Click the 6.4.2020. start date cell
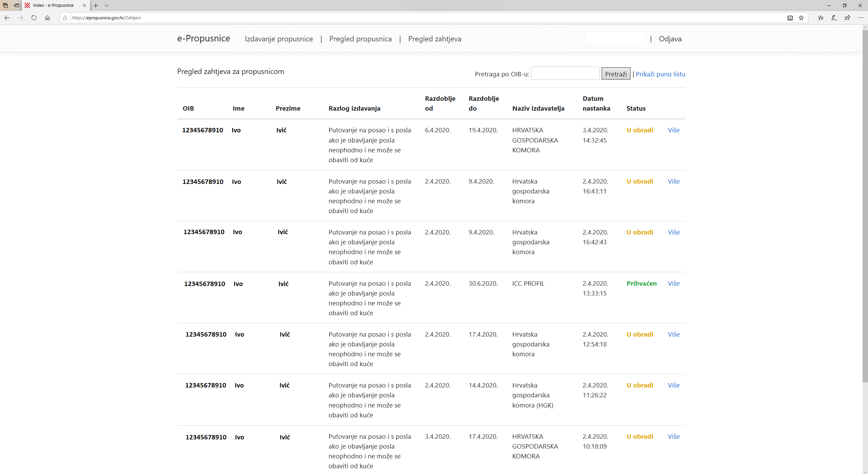Image resolution: width=868 pixels, height=474 pixels. (438, 130)
